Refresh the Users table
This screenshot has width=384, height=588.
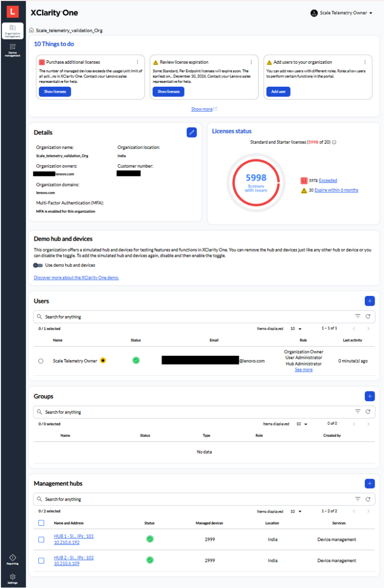click(x=368, y=317)
